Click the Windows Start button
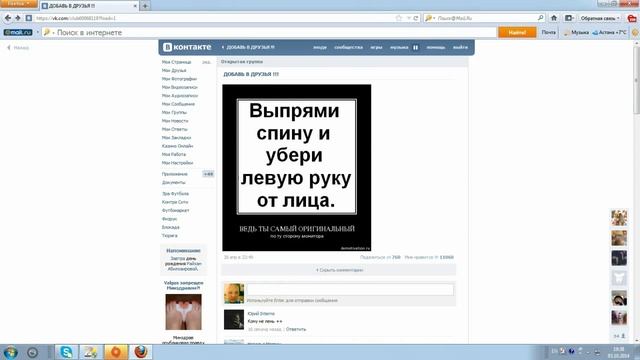This screenshot has width=640, height=360. click(10, 352)
